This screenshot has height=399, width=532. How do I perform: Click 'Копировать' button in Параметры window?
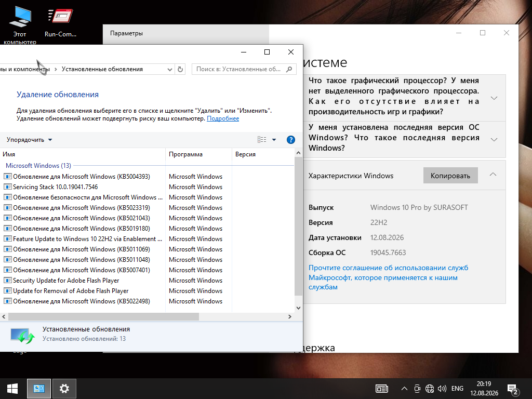(x=450, y=176)
